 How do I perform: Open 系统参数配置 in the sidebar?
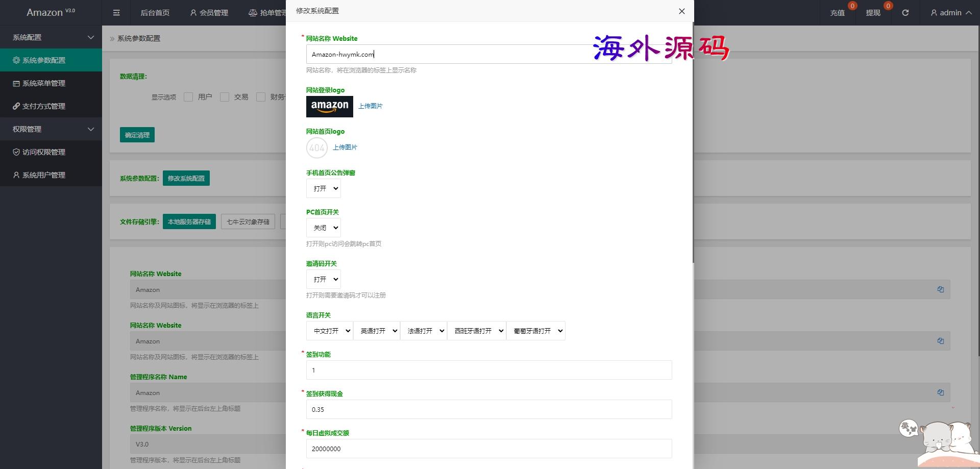51,60
